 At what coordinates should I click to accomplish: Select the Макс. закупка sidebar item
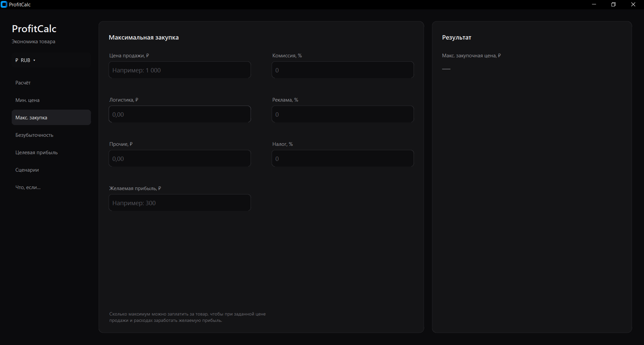(51, 118)
